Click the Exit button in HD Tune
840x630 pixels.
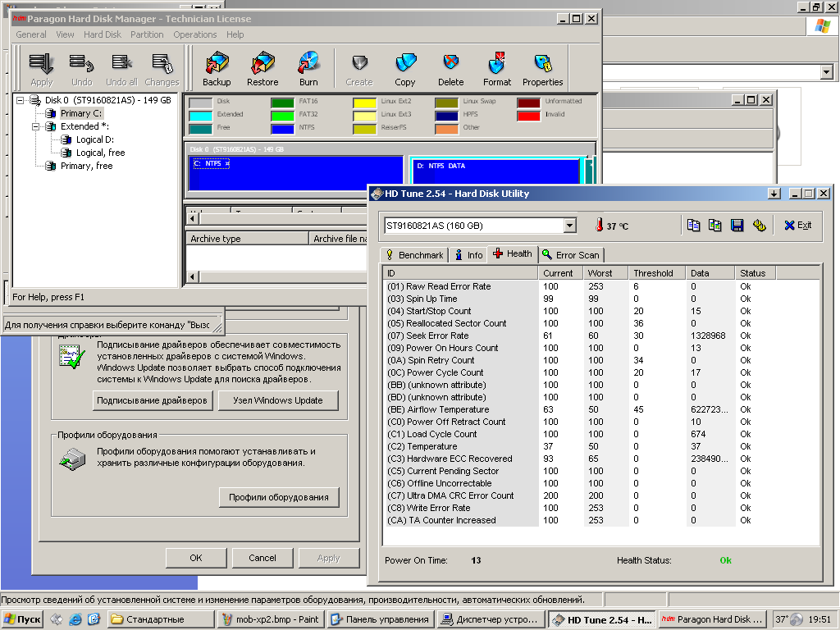[798, 226]
